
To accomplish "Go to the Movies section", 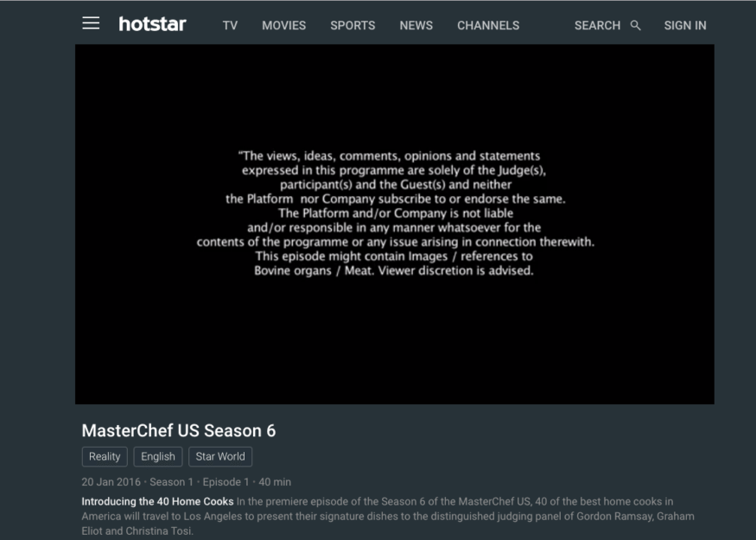I will pyautogui.click(x=283, y=26).
